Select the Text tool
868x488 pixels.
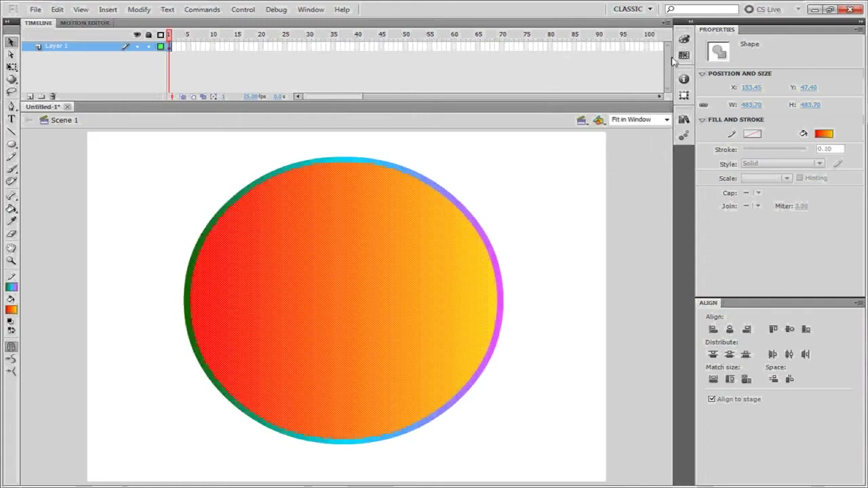(x=11, y=119)
